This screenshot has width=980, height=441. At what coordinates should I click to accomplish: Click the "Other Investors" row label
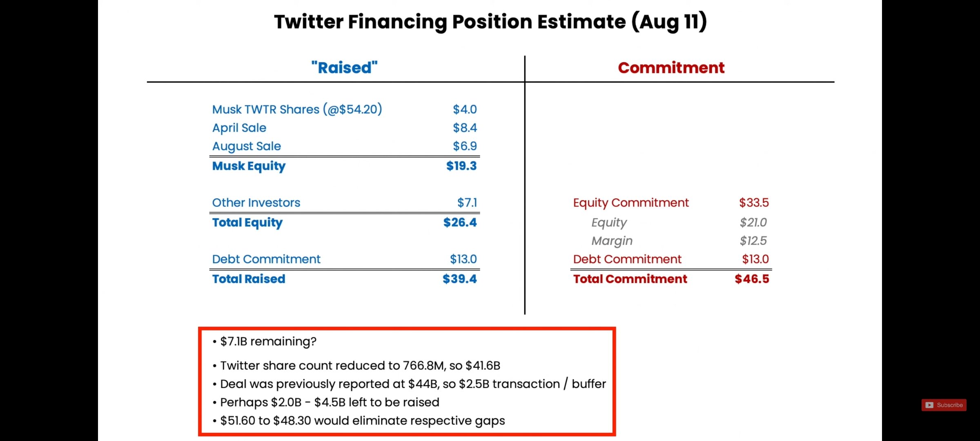(256, 203)
